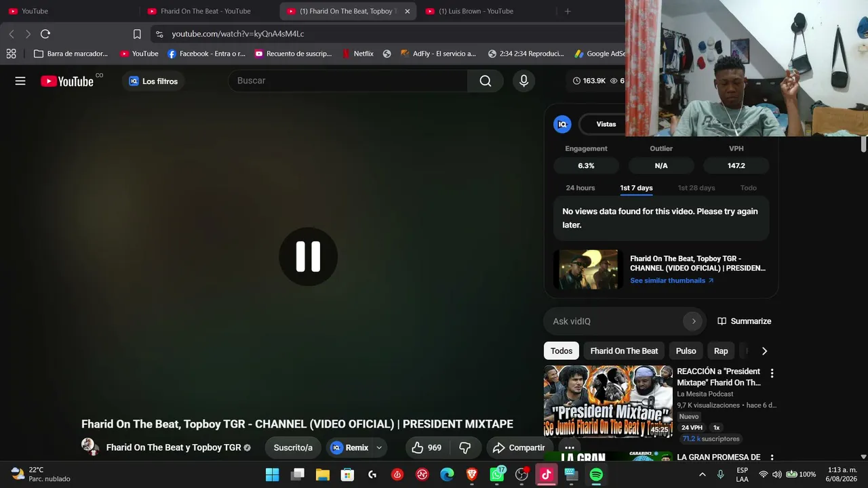Click the VPH value 147.2
Image resolution: width=868 pixels, height=488 pixels.
coord(736,165)
